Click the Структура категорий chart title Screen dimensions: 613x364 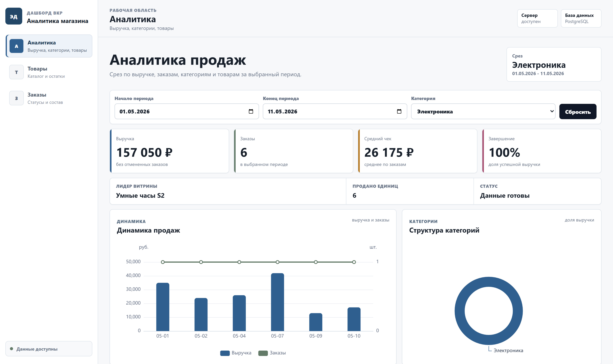pos(444,230)
